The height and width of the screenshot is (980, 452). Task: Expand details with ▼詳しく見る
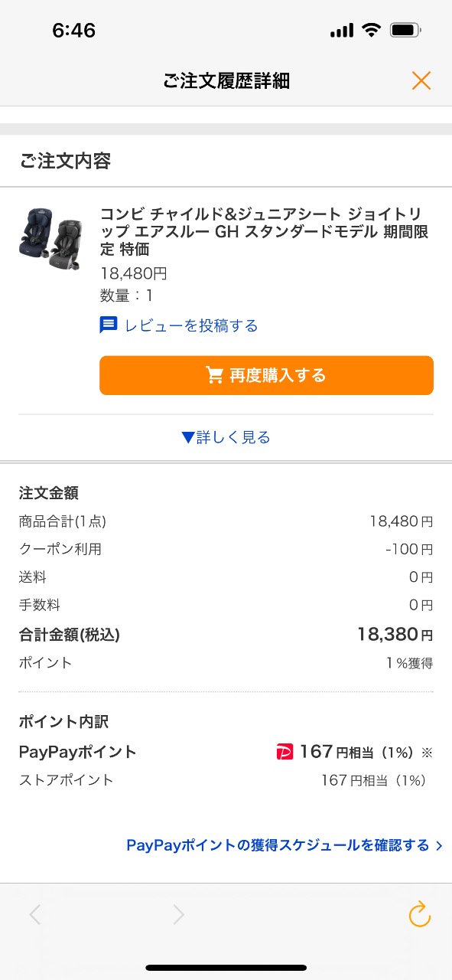pyautogui.click(x=226, y=438)
